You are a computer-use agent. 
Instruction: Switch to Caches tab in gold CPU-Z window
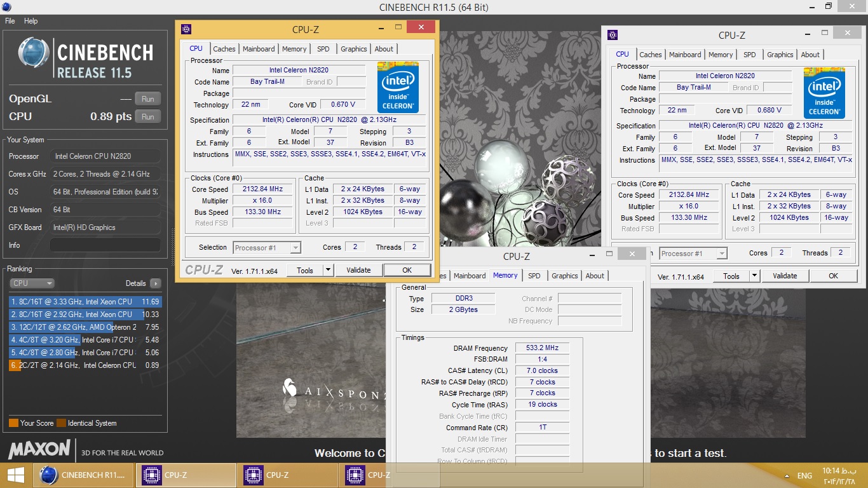(224, 49)
